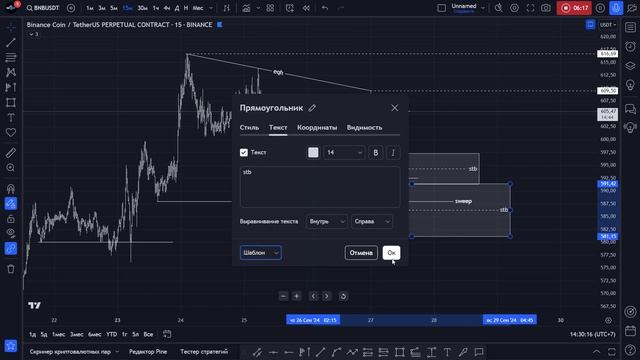Viewport: 640px width, 360px height.
Task: Select the rectangle shapes tool in left toolbar
Action: tap(11, 102)
